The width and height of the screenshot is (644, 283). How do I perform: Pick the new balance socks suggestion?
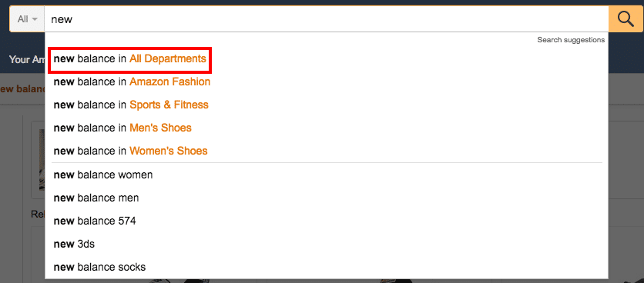click(x=327, y=267)
